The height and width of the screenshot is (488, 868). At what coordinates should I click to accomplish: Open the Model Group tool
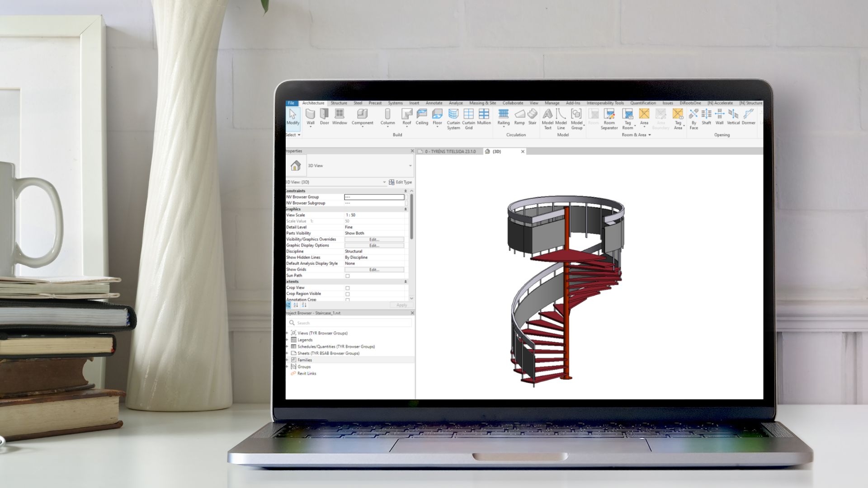576,119
